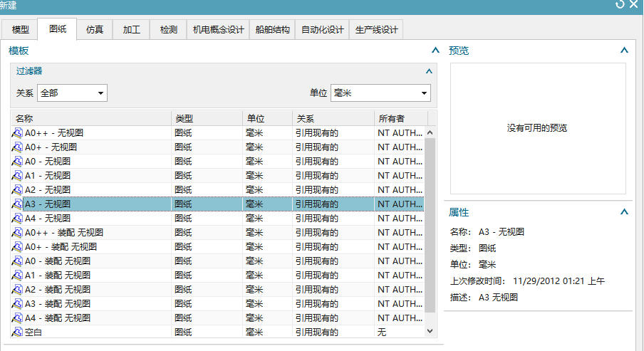Select the A0+ - 无视图 template name
The height and width of the screenshot is (351, 644).
pos(51,147)
